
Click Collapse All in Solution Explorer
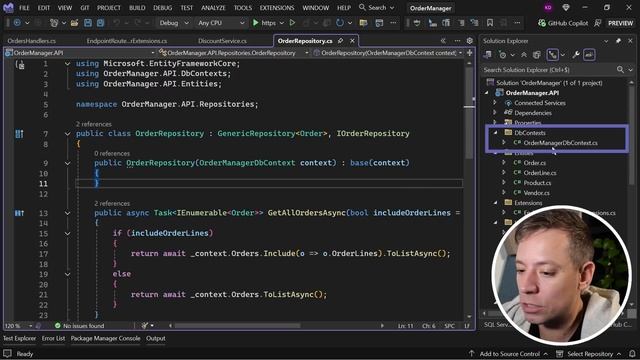(524, 55)
